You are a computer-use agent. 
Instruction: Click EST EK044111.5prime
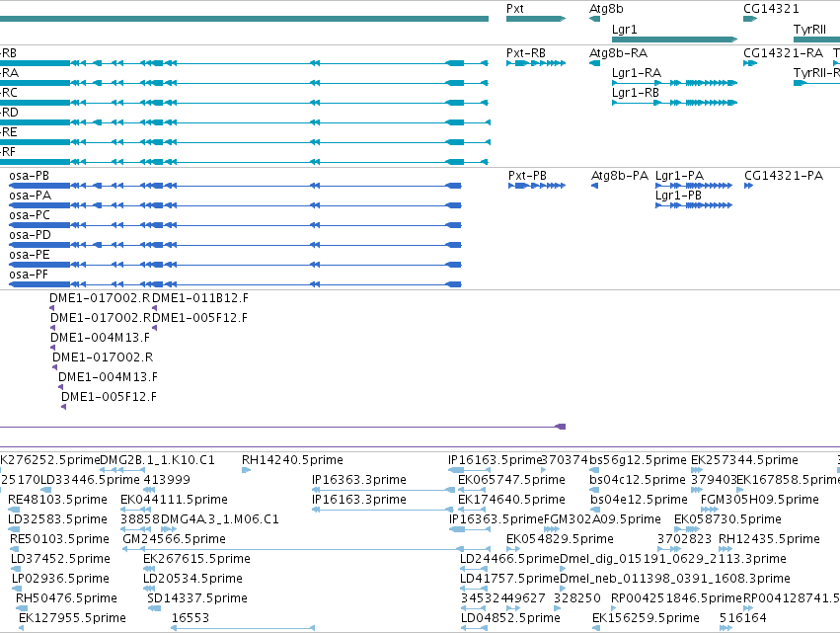point(174,500)
